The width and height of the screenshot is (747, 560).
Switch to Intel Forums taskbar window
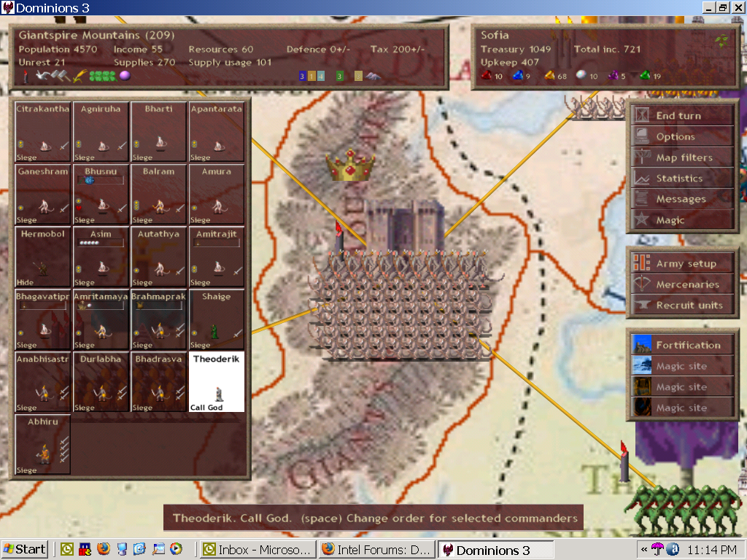(376, 549)
